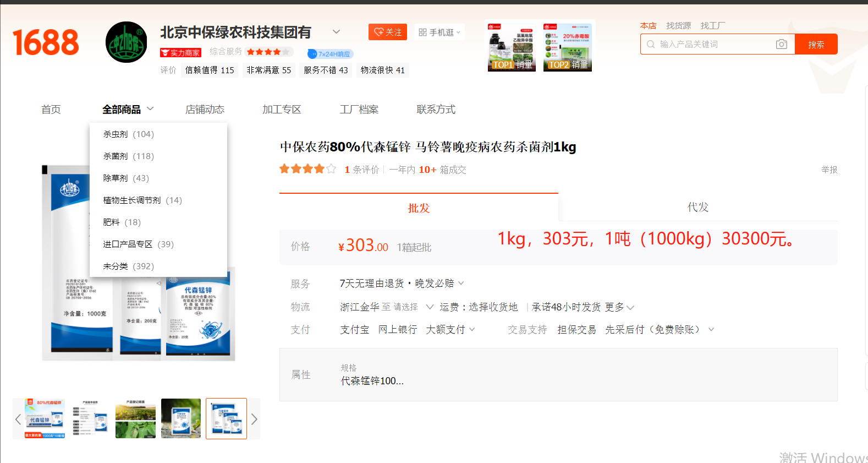
Task: Open the green store avatar logo
Action: [x=127, y=42]
